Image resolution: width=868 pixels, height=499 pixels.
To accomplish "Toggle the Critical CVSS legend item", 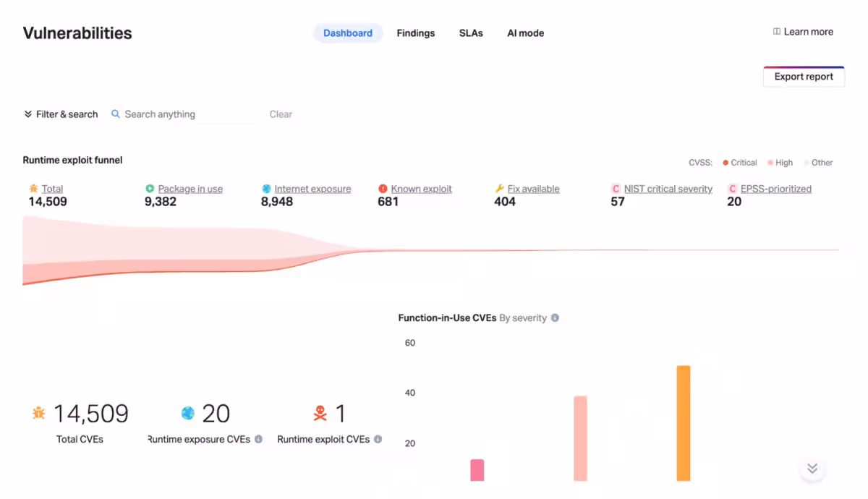I will [x=740, y=163].
